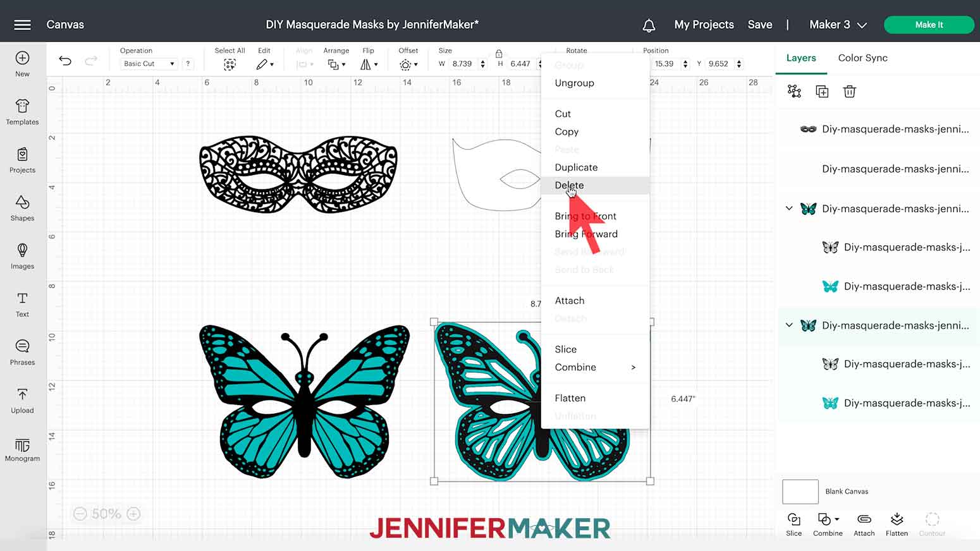Open the Projects panel
980x551 pixels.
[x=22, y=160]
